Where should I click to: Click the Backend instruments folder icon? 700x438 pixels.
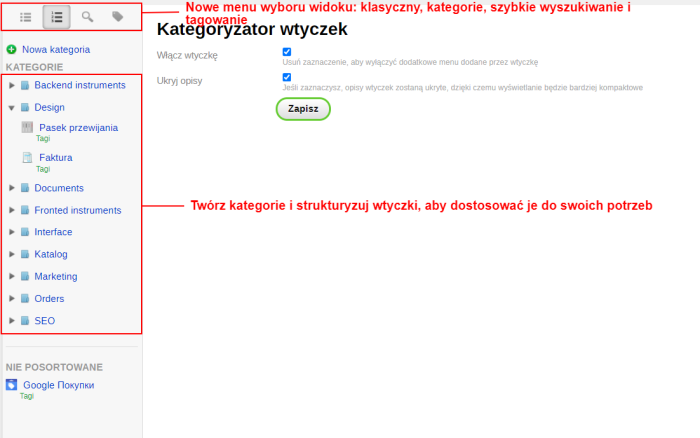[x=25, y=85]
